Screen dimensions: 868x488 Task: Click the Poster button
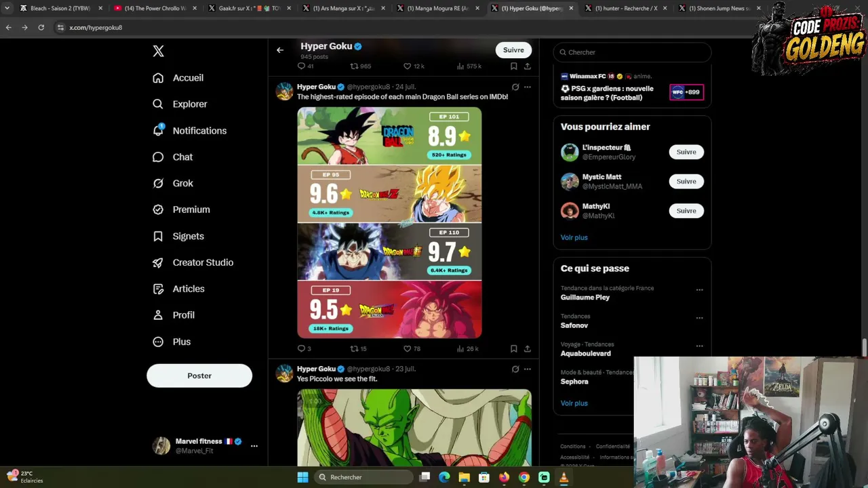click(x=199, y=375)
